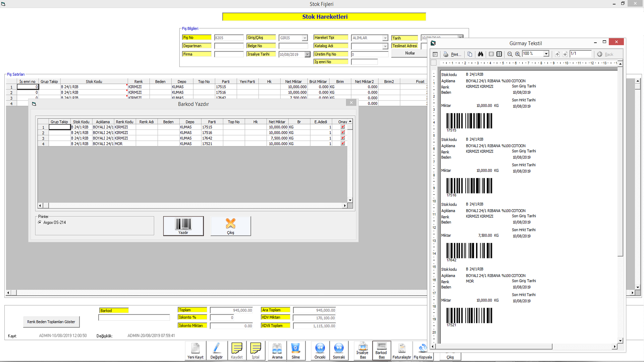Zoom in the print preview
Viewport: 644px width, 362px height.
point(518,54)
